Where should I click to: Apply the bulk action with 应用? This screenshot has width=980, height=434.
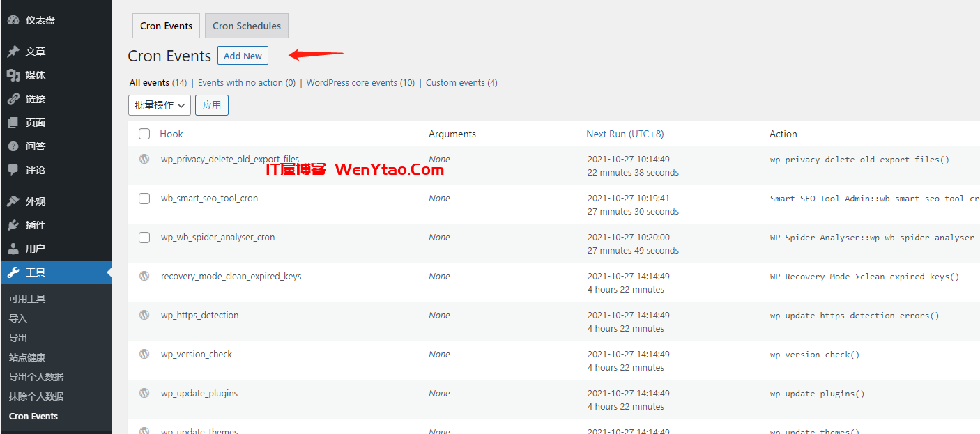212,105
